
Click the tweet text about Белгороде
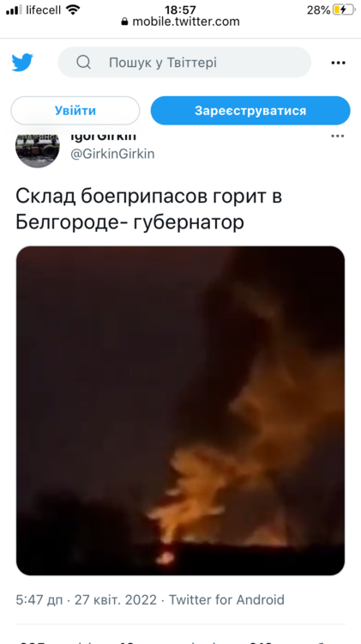point(149,210)
